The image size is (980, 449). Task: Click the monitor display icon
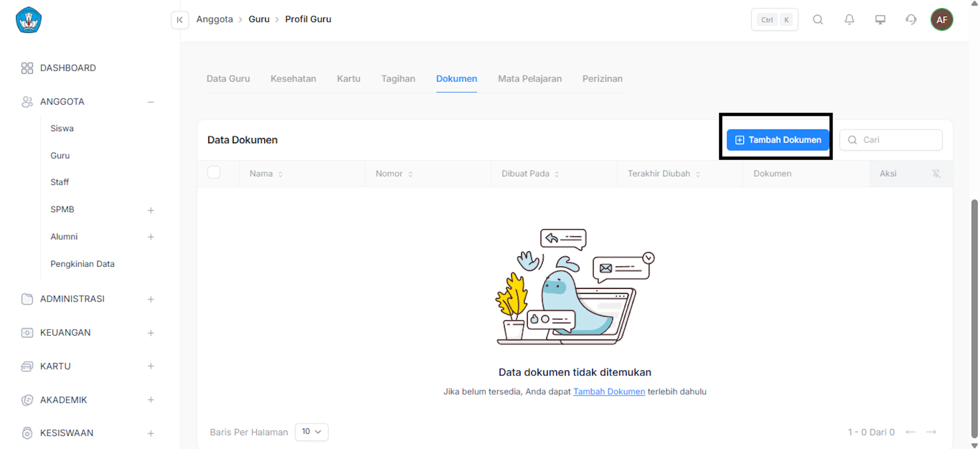pyautogui.click(x=880, y=19)
